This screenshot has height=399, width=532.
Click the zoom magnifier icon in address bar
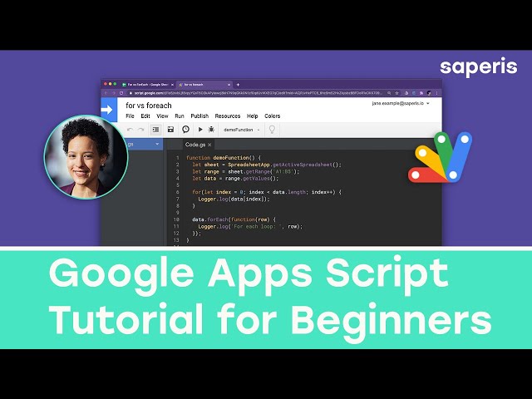(x=389, y=93)
